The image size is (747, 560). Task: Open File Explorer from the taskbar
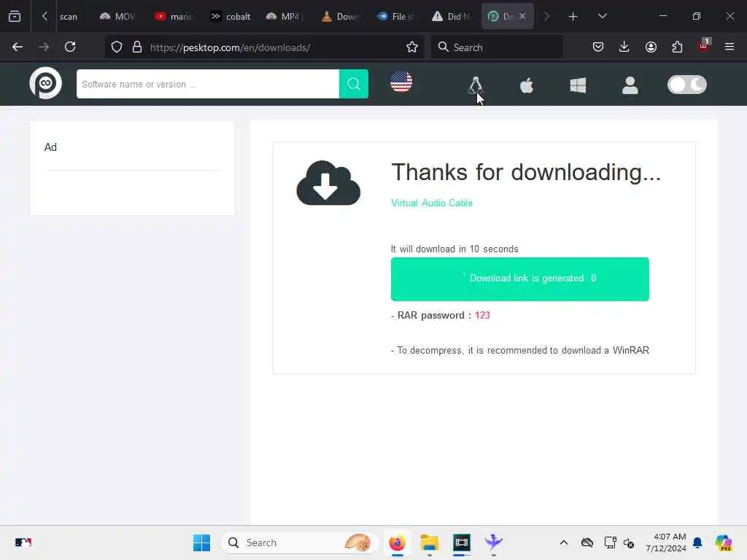429,542
